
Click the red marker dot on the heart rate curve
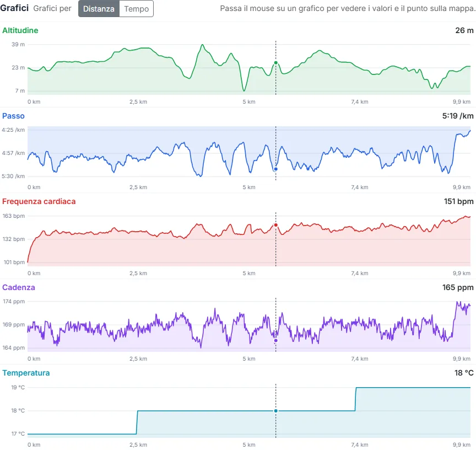click(x=275, y=225)
